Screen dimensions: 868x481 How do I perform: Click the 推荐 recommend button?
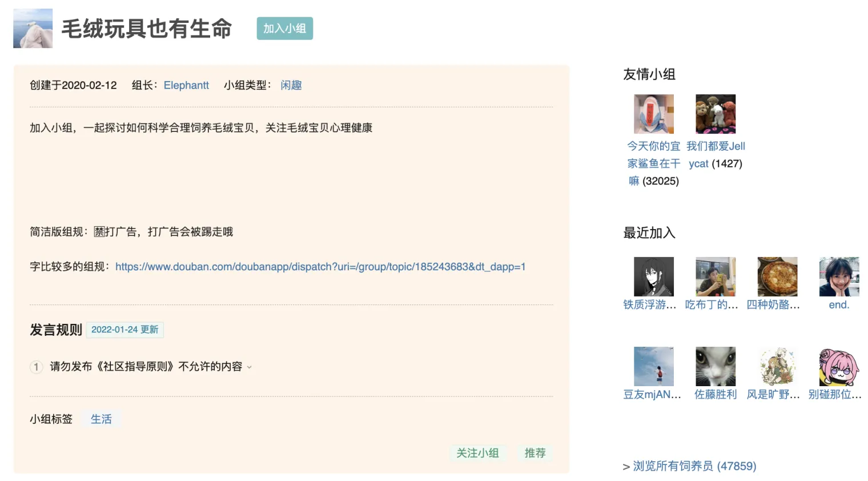click(535, 453)
